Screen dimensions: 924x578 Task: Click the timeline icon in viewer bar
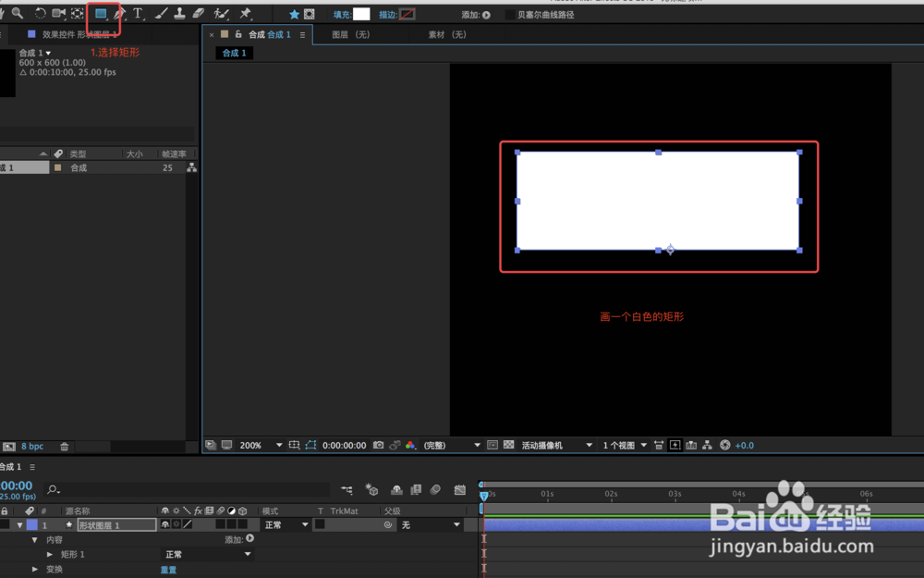[691, 446]
